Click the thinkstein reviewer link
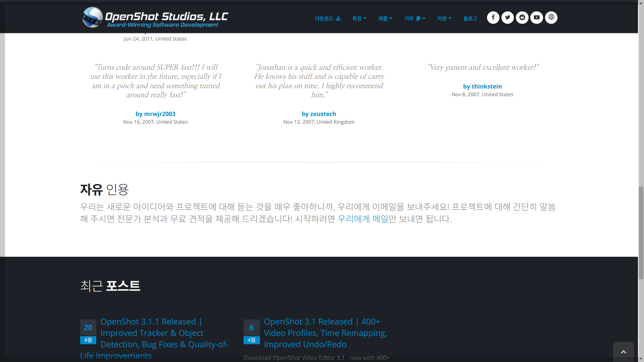The image size is (644, 362). [482, 86]
